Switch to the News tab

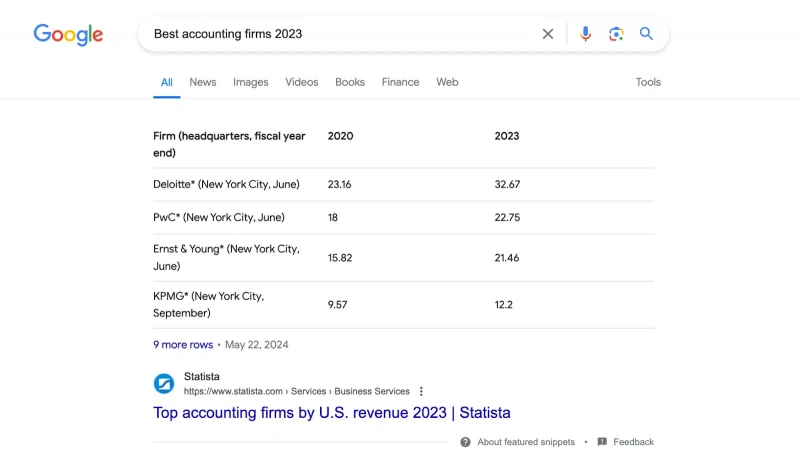pyautogui.click(x=203, y=82)
